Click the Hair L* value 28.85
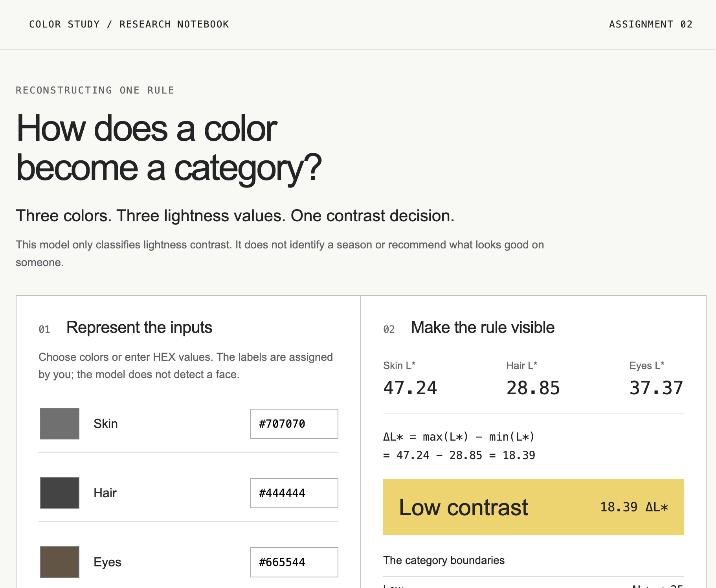The width and height of the screenshot is (716, 588). pyautogui.click(x=533, y=388)
